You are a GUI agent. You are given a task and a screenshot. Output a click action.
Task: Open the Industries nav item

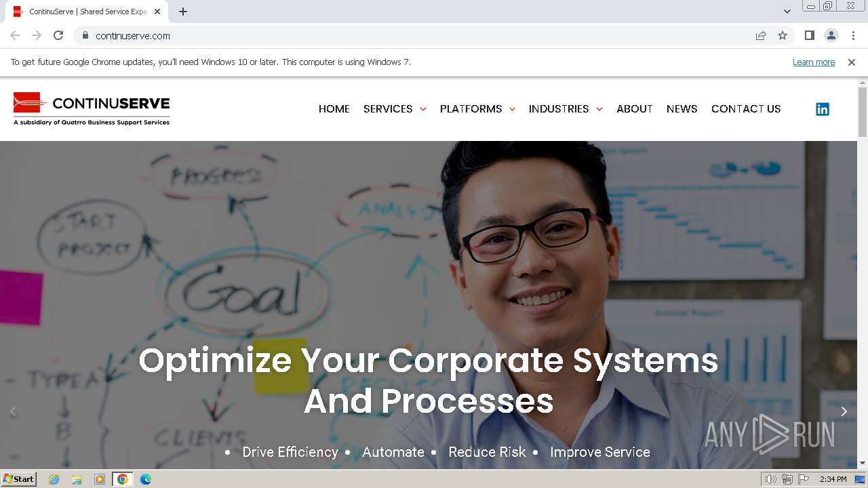pyautogui.click(x=559, y=108)
